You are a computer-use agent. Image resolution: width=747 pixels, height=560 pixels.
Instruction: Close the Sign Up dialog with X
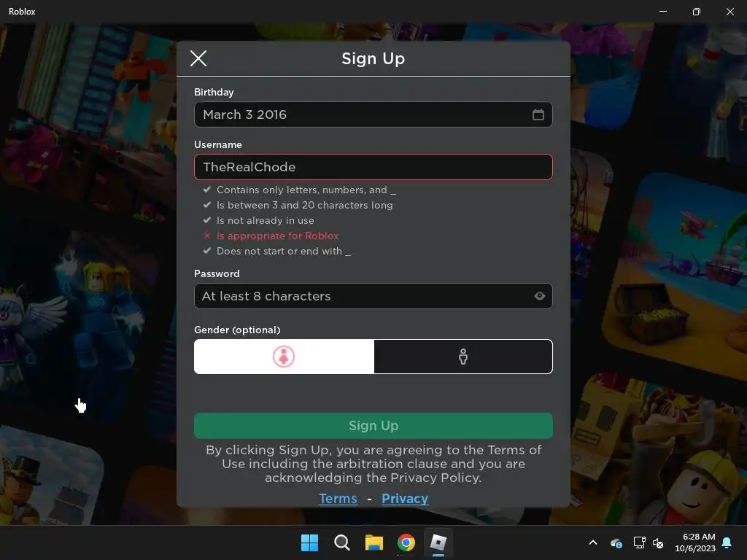click(198, 58)
